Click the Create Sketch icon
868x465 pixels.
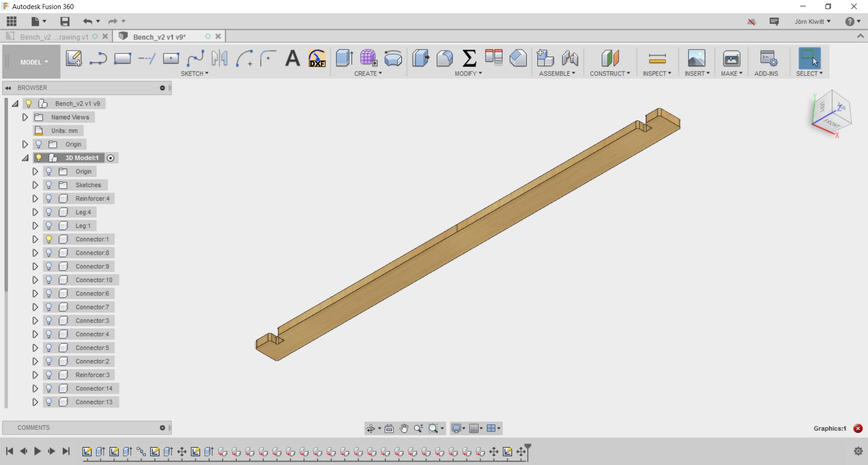(74, 58)
